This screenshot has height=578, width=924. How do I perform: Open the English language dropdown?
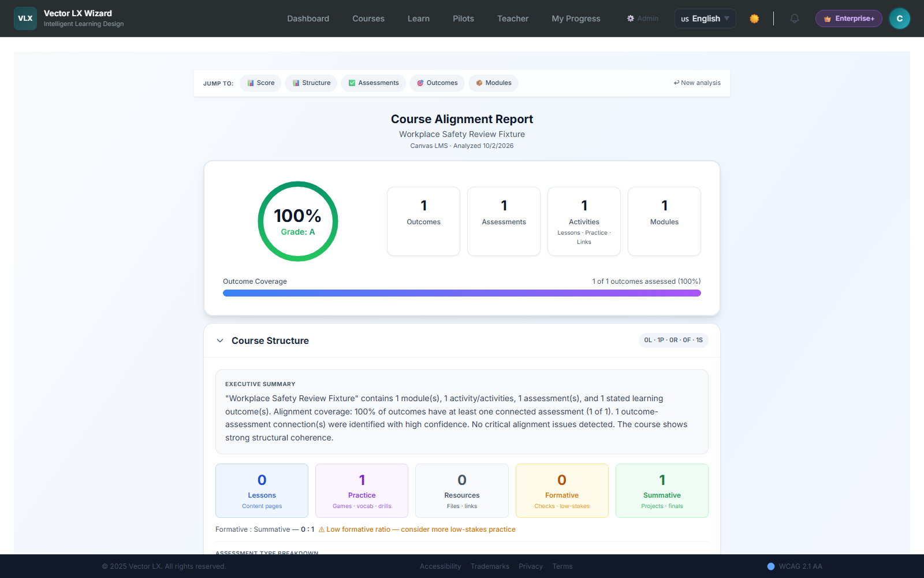[x=705, y=18]
